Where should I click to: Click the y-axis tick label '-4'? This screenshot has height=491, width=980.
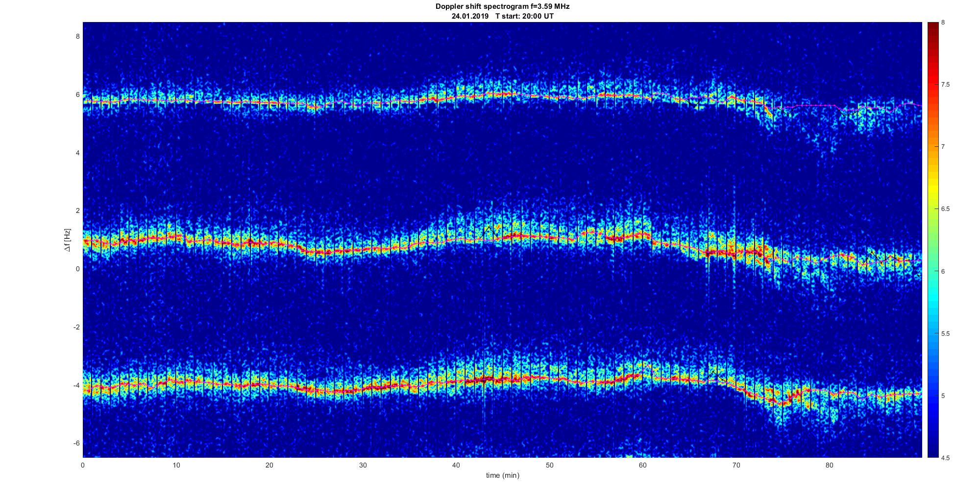pos(76,385)
